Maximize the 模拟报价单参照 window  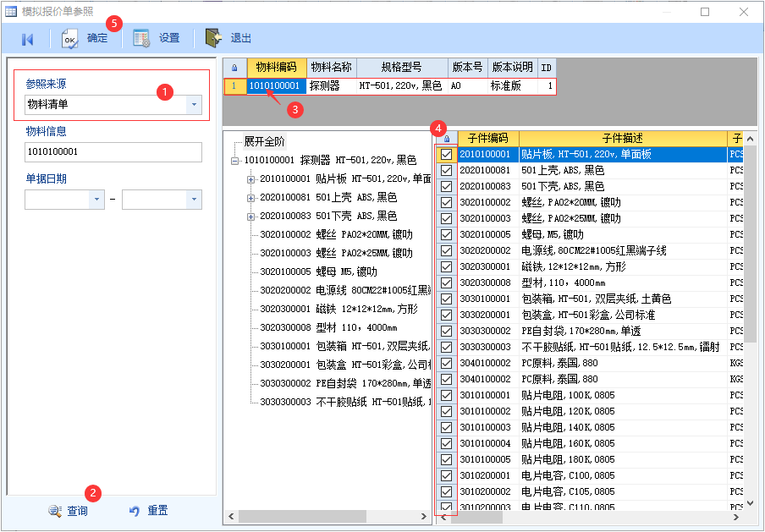click(x=705, y=12)
